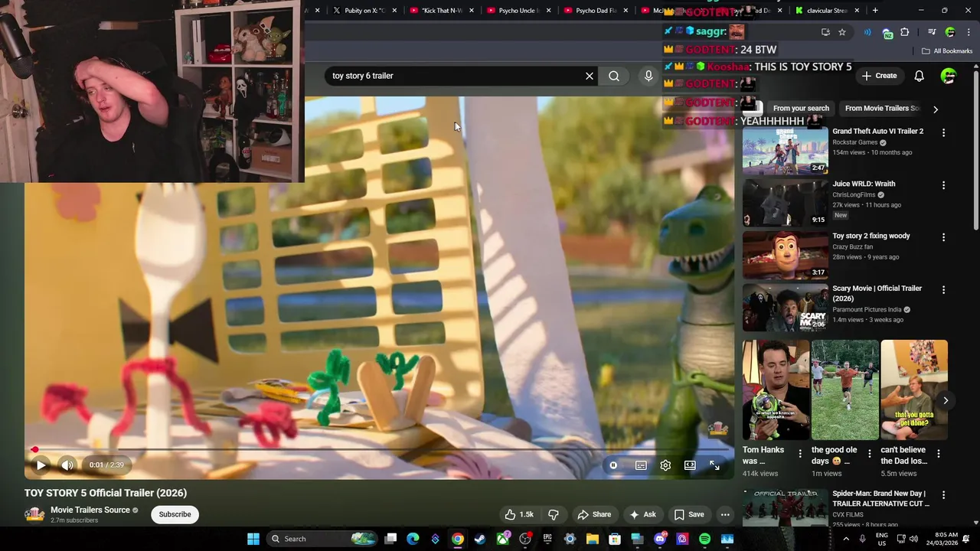Screen dimensions: 980x551
Task: Open the options for 'can't believe the Dad' short
Action: [939, 454]
